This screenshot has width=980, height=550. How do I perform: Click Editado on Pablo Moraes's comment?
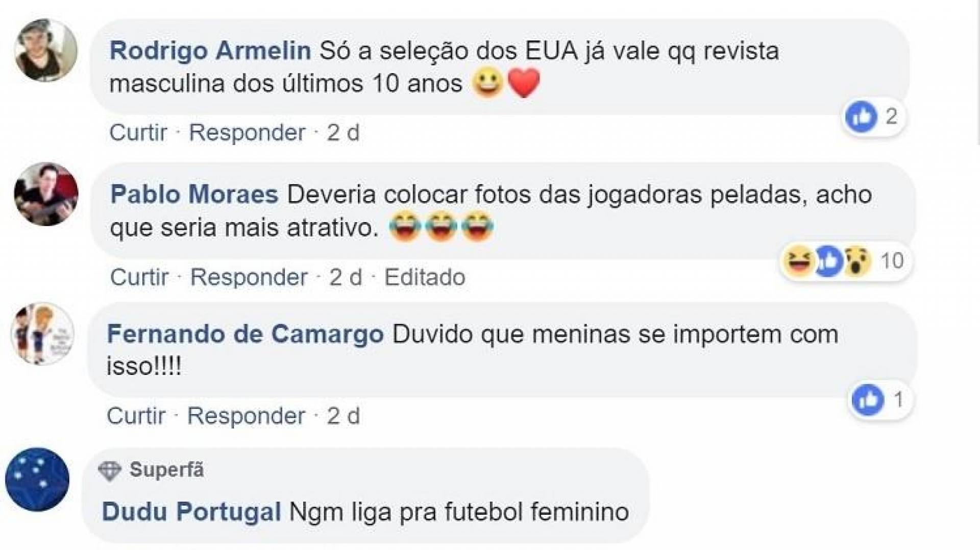425,277
